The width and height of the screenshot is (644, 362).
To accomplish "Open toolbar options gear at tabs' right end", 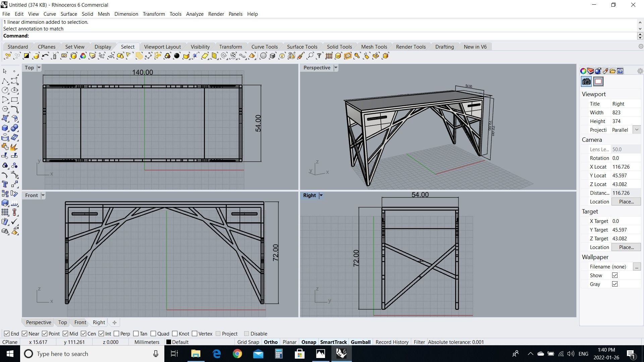I will (641, 47).
